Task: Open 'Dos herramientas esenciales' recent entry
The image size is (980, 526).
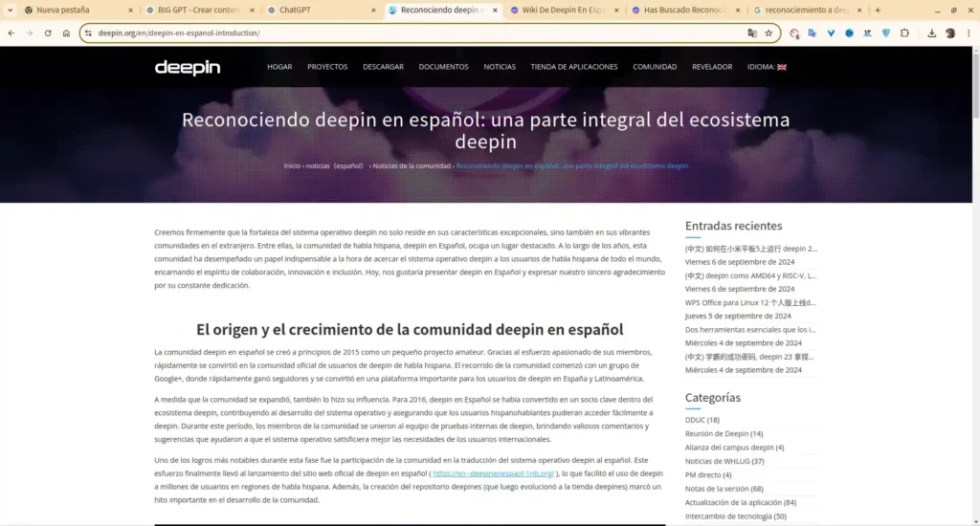Action: pyautogui.click(x=750, y=330)
